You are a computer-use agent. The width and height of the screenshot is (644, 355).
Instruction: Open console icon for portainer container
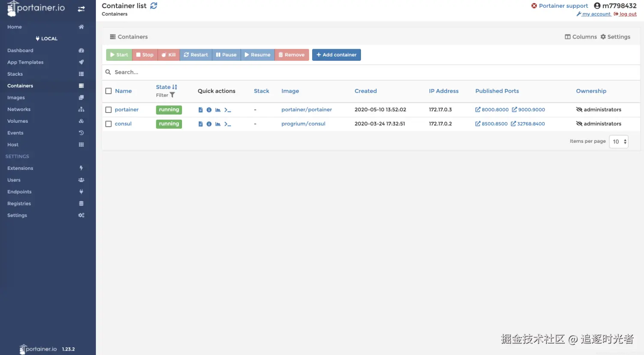point(228,110)
